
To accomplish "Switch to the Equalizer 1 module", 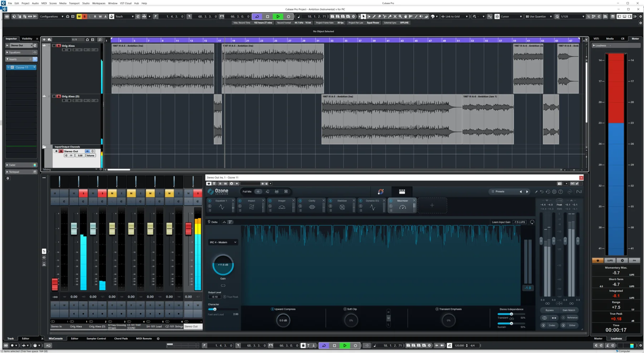I will pos(221,201).
